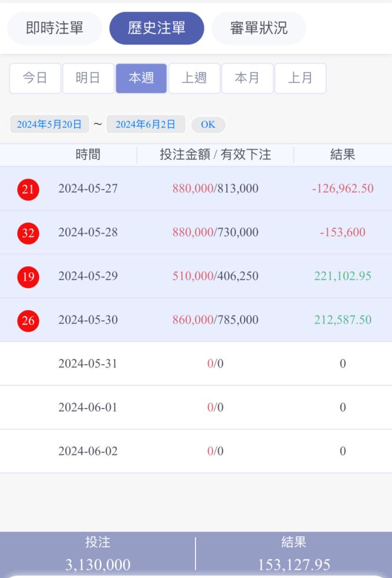Open end date picker 2024年6月2日
392x578 pixels.
[x=146, y=124]
